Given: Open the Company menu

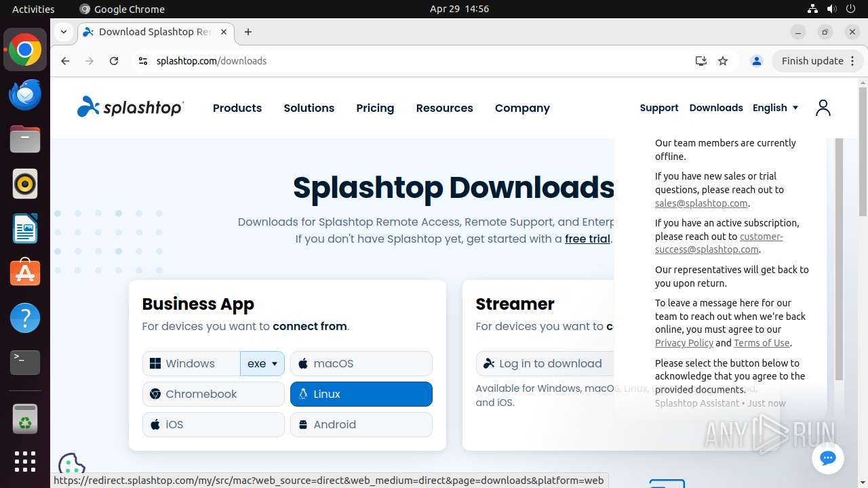Looking at the screenshot, I should click(522, 108).
